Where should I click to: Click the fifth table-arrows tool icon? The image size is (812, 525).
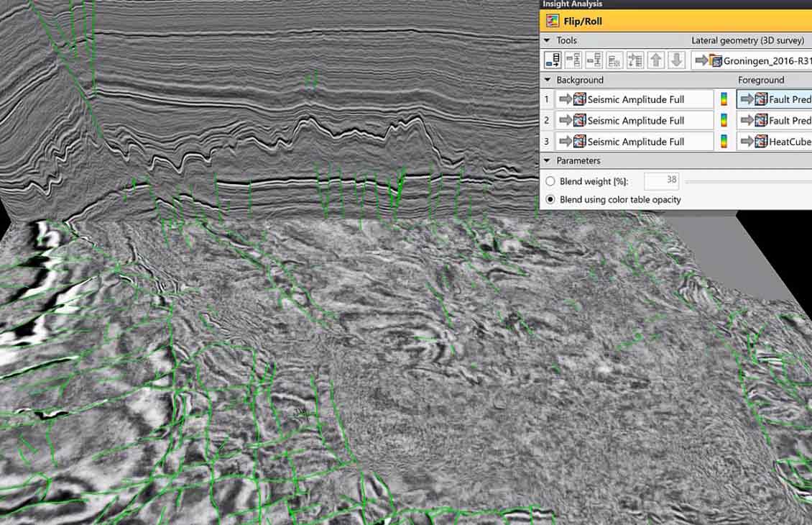point(635,60)
